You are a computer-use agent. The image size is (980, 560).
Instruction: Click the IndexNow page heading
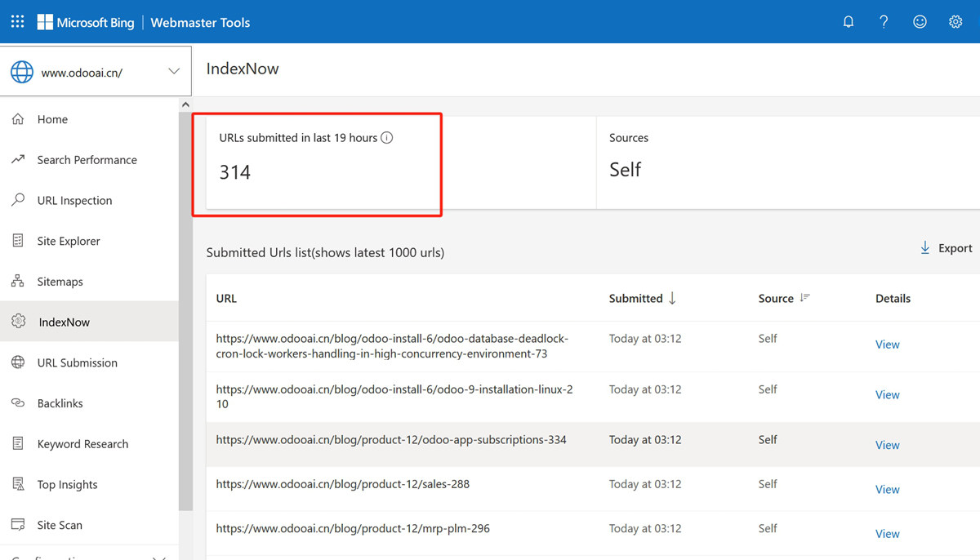pos(243,69)
